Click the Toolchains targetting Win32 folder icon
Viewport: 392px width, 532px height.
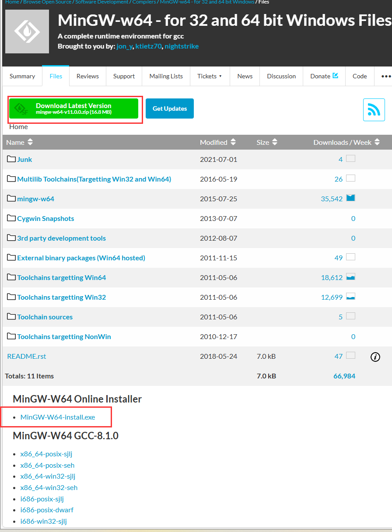tap(11, 297)
